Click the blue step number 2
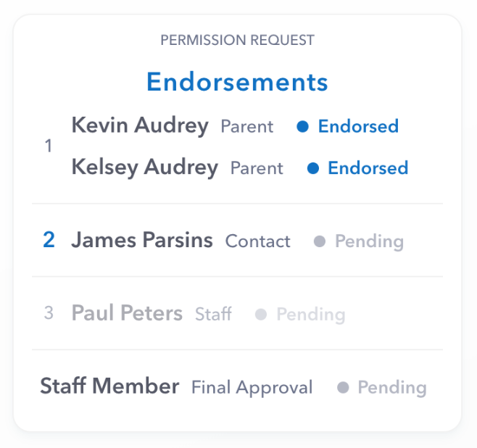 coord(49,240)
